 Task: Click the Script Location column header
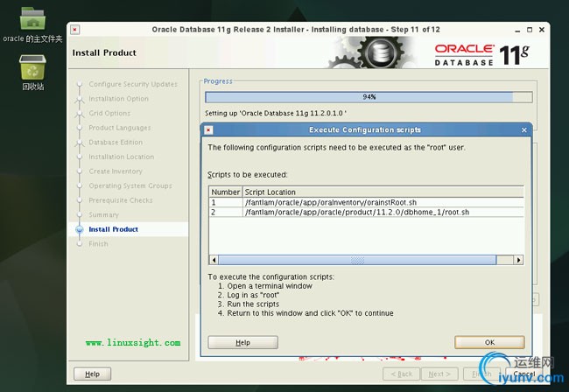[x=383, y=192]
